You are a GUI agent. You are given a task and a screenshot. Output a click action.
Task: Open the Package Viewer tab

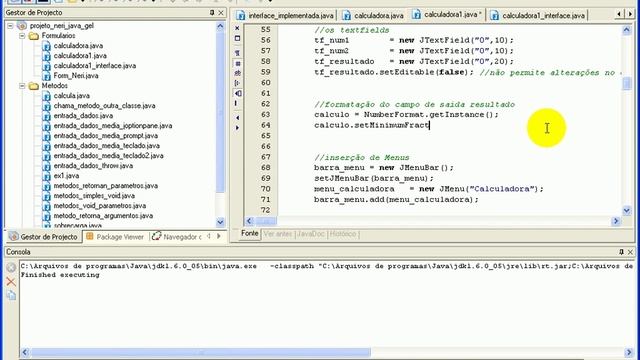pos(115,237)
